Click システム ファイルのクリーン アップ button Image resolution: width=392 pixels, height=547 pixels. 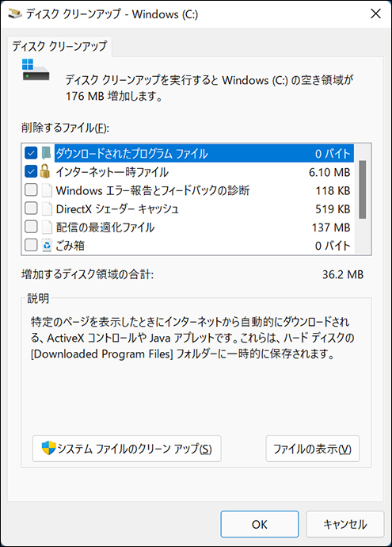tap(127, 449)
